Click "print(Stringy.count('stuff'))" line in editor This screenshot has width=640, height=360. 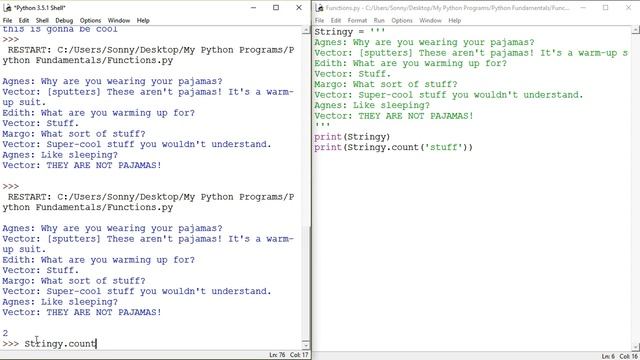point(393,147)
